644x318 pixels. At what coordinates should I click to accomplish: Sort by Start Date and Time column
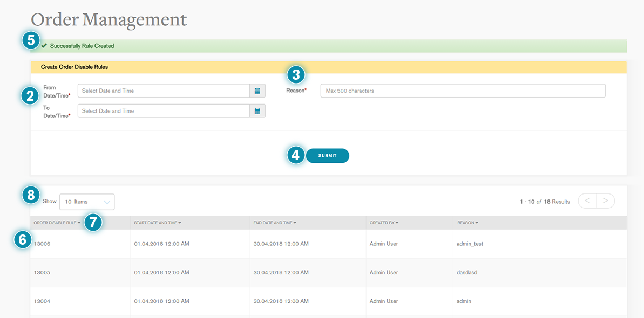coord(157,223)
